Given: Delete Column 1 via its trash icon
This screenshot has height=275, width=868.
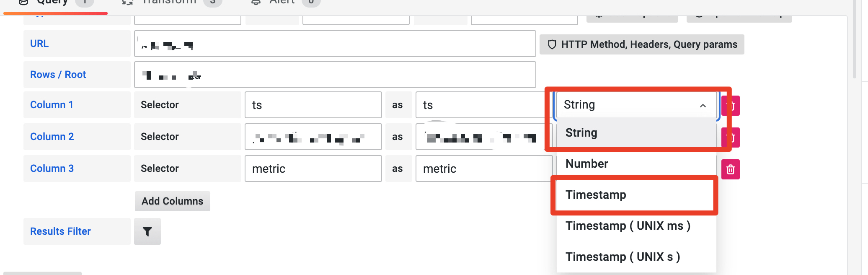Looking at the screenshot, I should pos(731,105).
